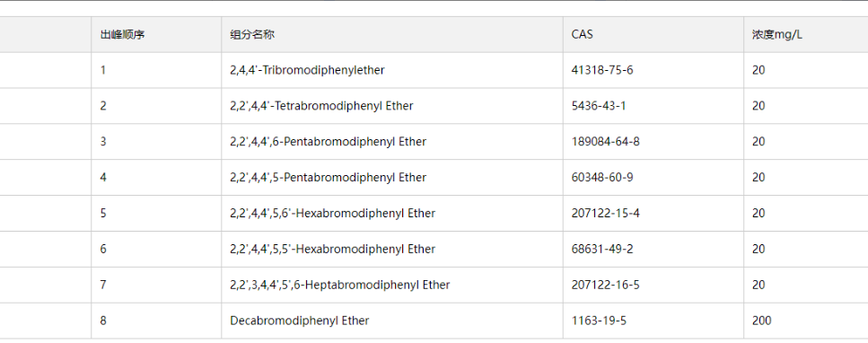Click the 组分名称 column header
868x343 pixels.
tap(392, 34)
